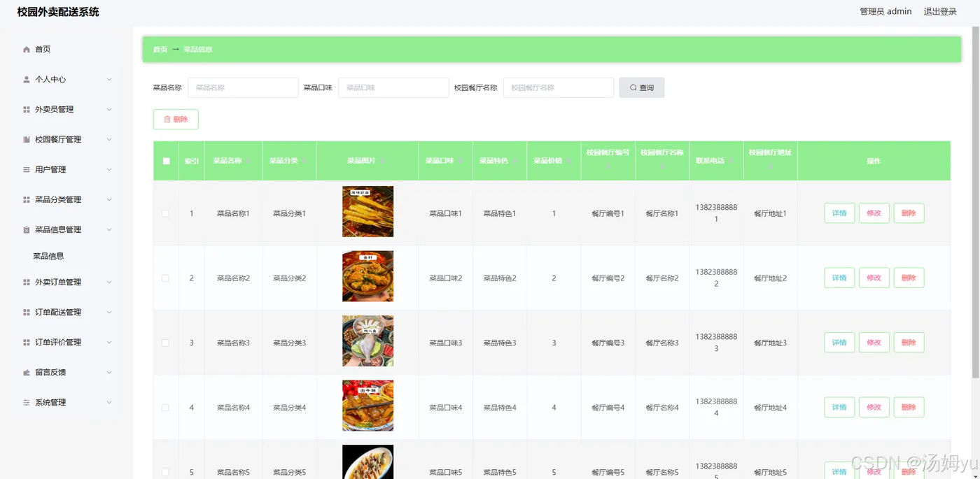The width and height of the screenshot is (980, 479).
Task: Click the grid icon beside 外卖订单管理
Action: (27, 283)
